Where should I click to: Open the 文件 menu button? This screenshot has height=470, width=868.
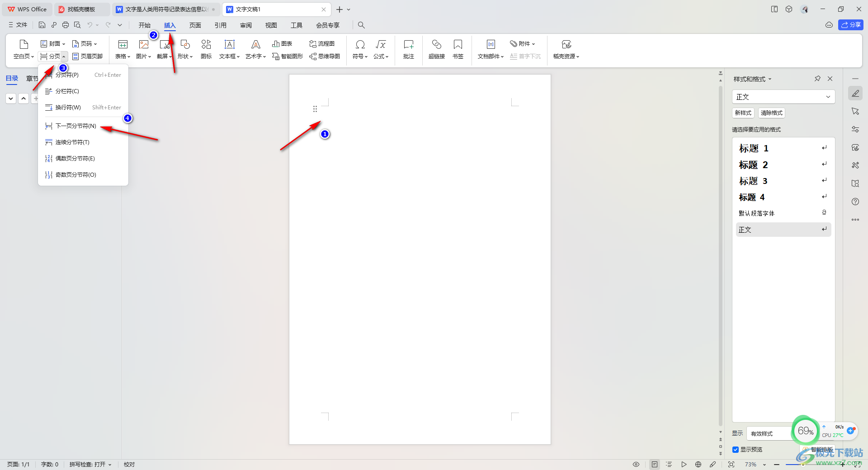(18, 25)
